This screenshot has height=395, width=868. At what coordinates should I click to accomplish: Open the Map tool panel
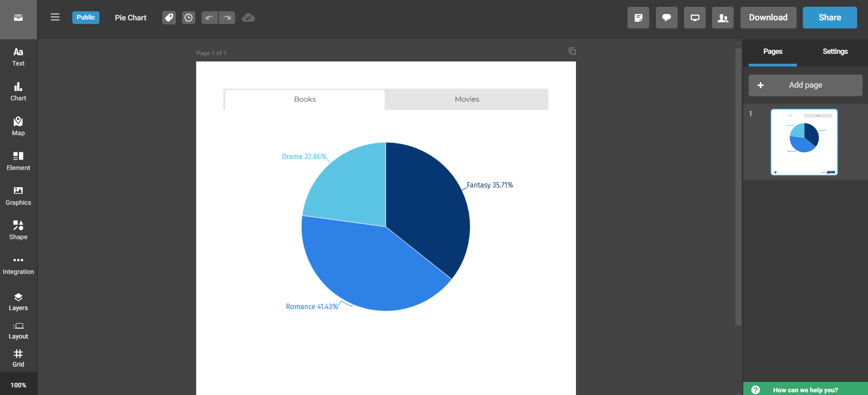click(x=19, y=127)
